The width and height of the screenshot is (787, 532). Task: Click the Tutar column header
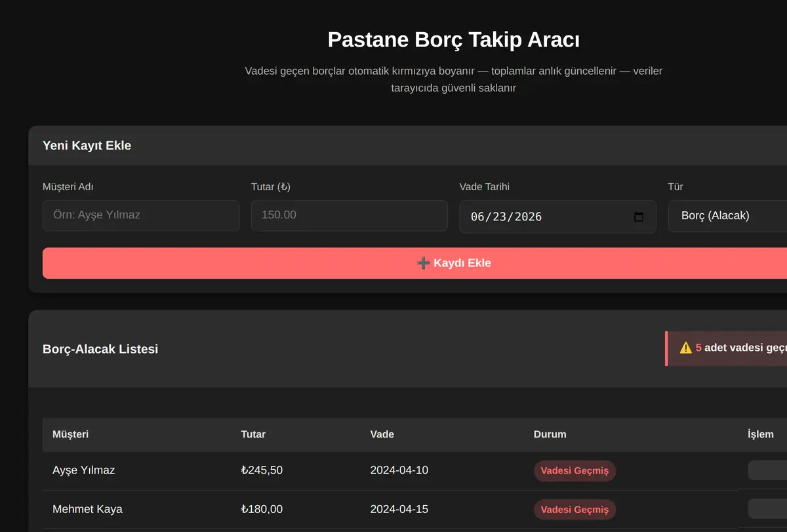[x=253, y=434]
